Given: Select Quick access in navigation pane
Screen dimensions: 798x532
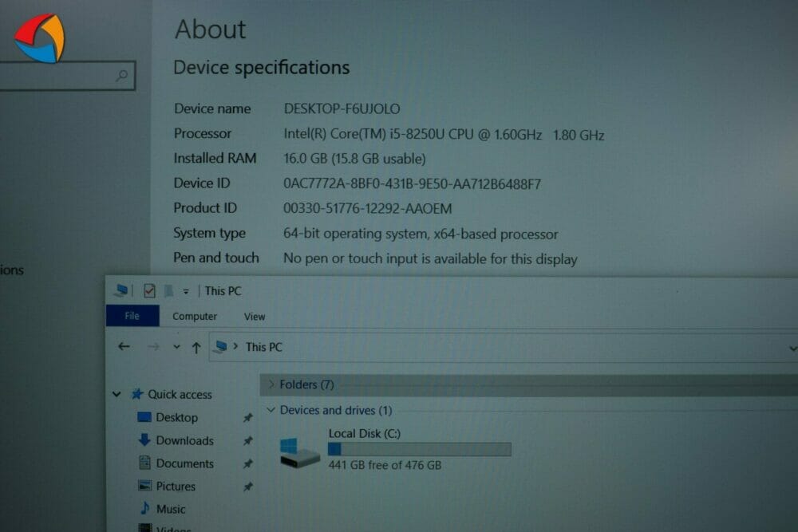Looking at the screenshot, I should tap(180, 394).
